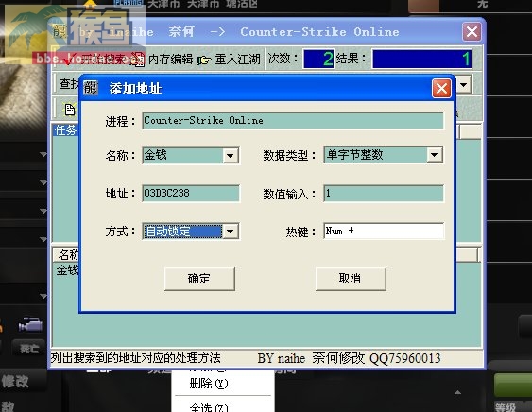Click the main window title bar icon

tap(60, 31)
